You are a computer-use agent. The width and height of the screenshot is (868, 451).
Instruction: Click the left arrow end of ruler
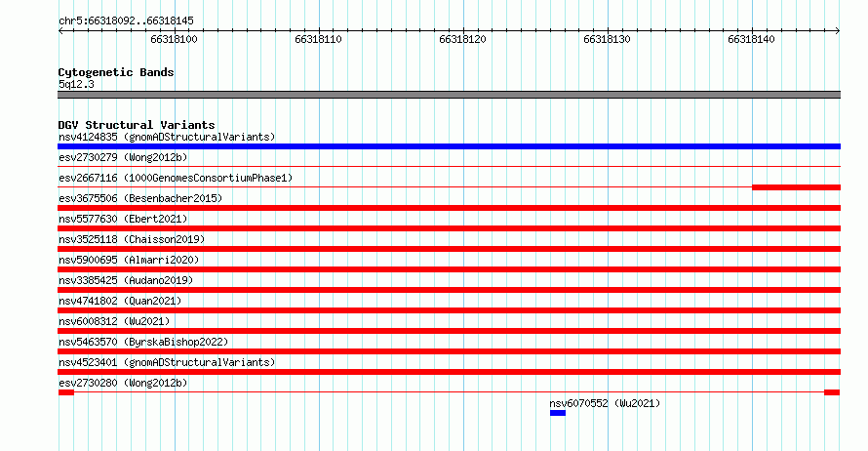click(60, 31)
